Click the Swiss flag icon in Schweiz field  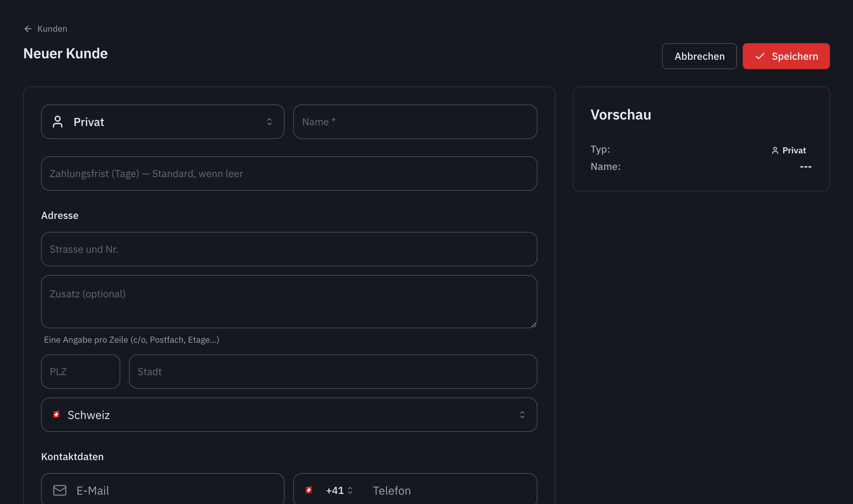pyautogui.click(x=56, y=415)
